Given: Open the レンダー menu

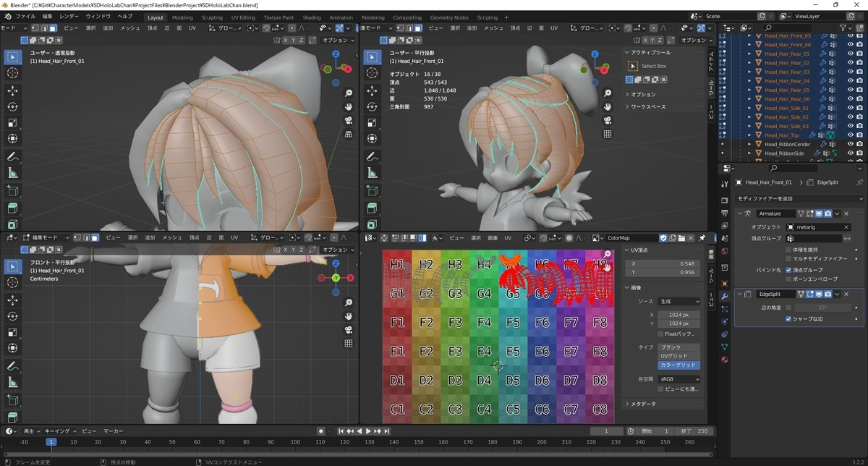Looking at the screenshot, I should 69,16.
